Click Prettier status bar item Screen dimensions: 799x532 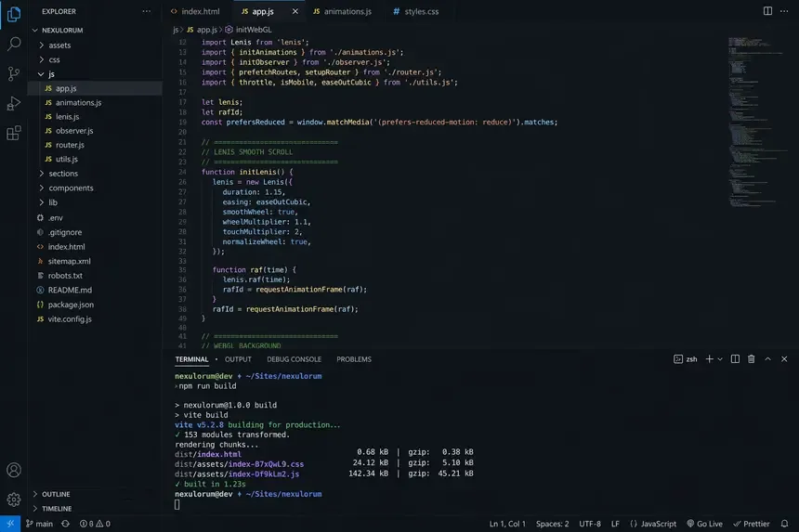click(x=751, y=524)
